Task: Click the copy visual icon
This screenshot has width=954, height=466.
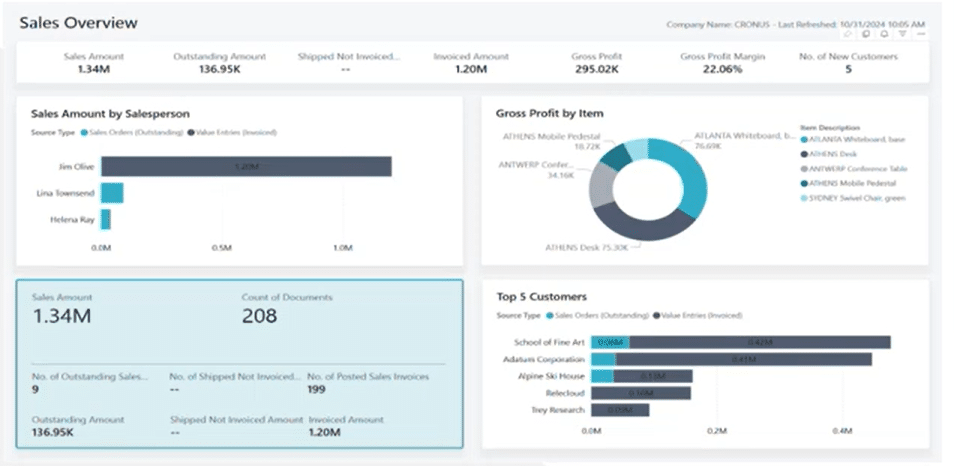Action: (x=866, y=33)
